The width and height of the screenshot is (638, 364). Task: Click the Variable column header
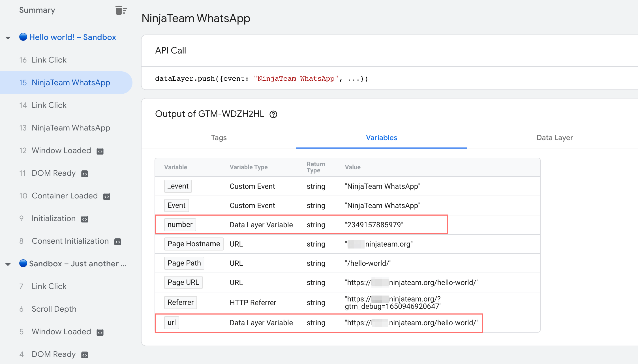point(175,167)
